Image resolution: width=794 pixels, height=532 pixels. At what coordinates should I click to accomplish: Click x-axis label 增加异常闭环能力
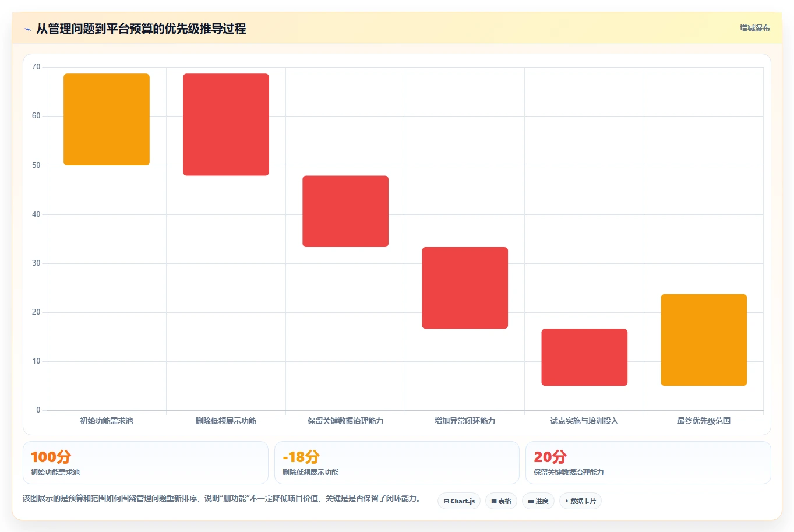click(x=465, y=421)
